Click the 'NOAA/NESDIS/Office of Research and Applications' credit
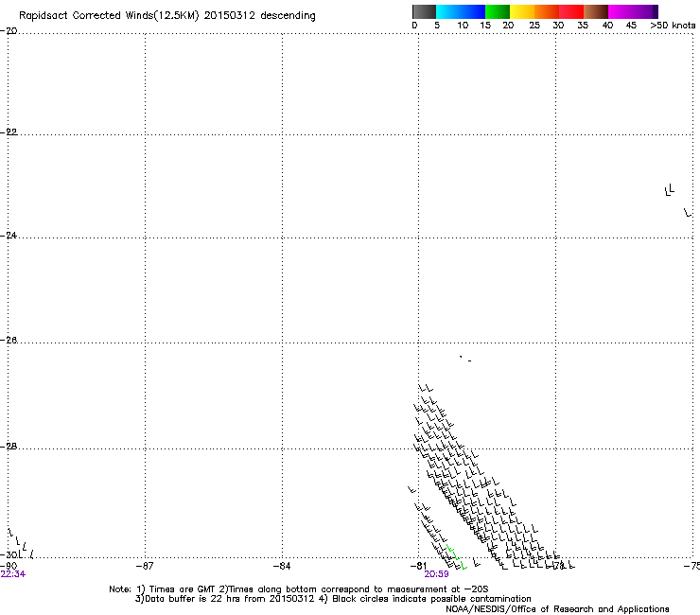The width and height of the screenshot is (700, 615). 557,609
